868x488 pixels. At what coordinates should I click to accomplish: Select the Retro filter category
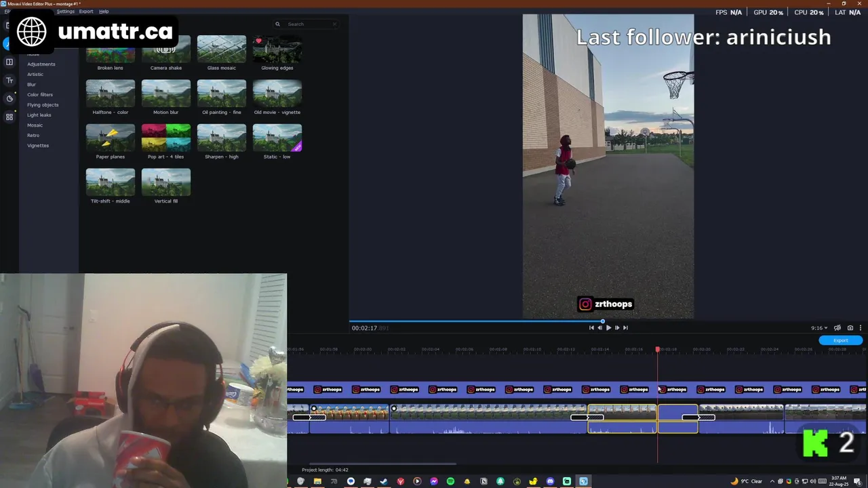point(33,136)
